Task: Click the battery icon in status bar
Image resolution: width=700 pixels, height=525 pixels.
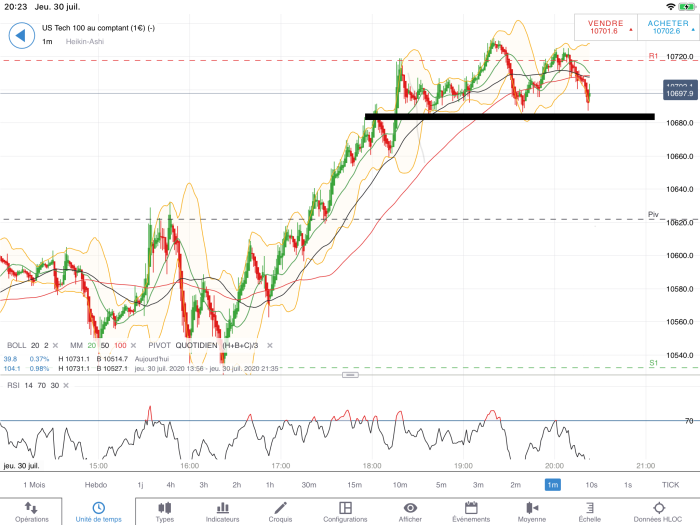Action: (687, 7)
